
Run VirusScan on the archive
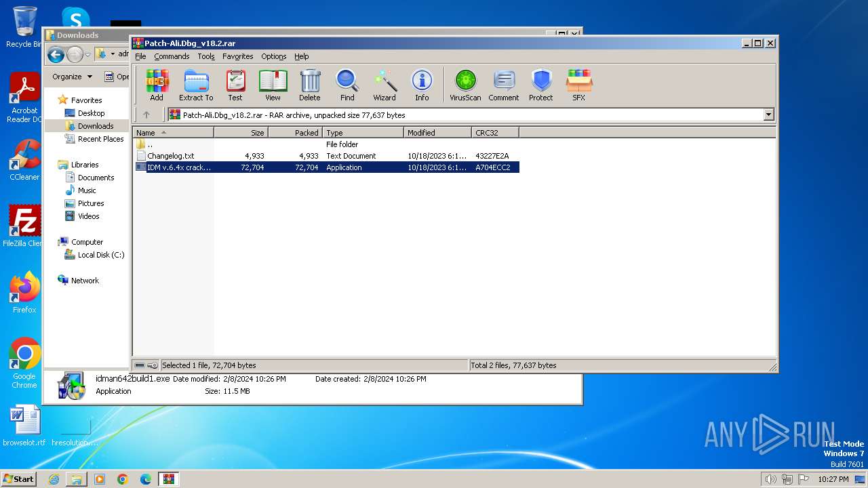[465, 85]
